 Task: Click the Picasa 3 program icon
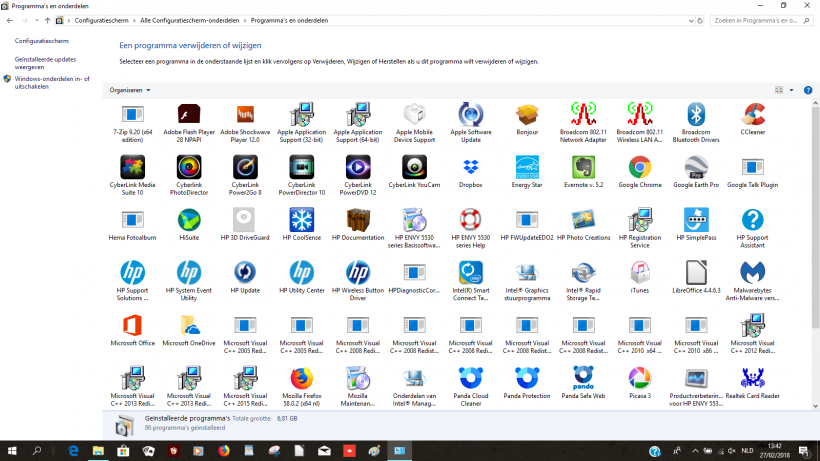tap(640, 379)
